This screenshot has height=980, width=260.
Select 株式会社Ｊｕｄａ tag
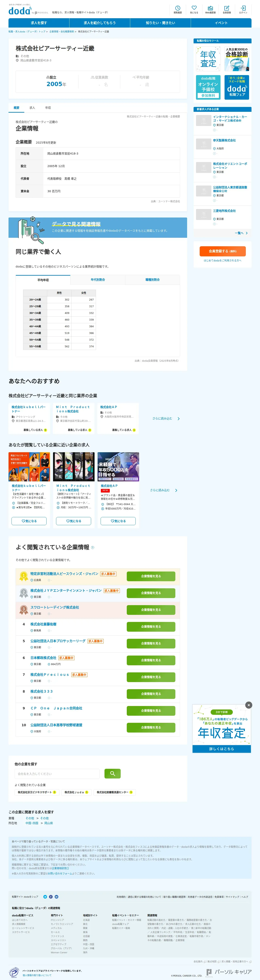pyautogui.click(x=76, y=792)
